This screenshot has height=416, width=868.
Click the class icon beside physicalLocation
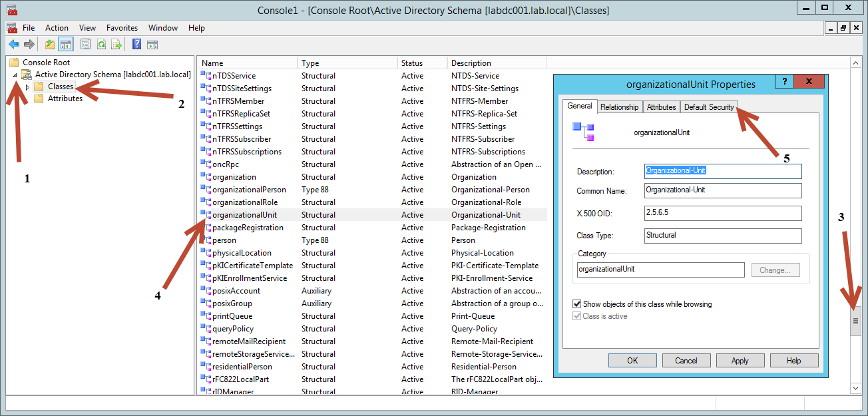tap(206, 253)
